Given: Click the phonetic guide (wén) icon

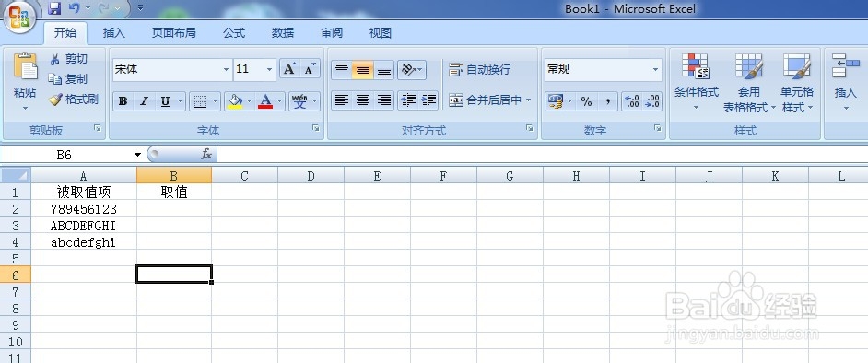Looking at the screenshot, I should click(x=300, y=101).
